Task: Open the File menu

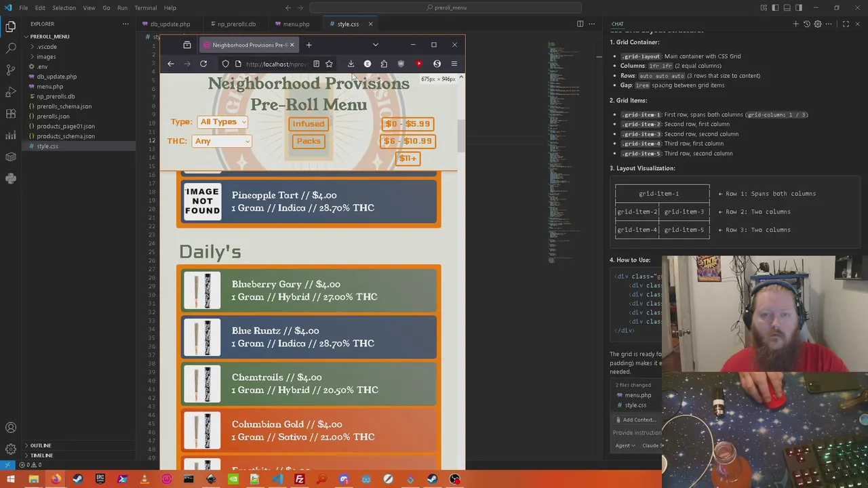Action: (x=23, y=7)
